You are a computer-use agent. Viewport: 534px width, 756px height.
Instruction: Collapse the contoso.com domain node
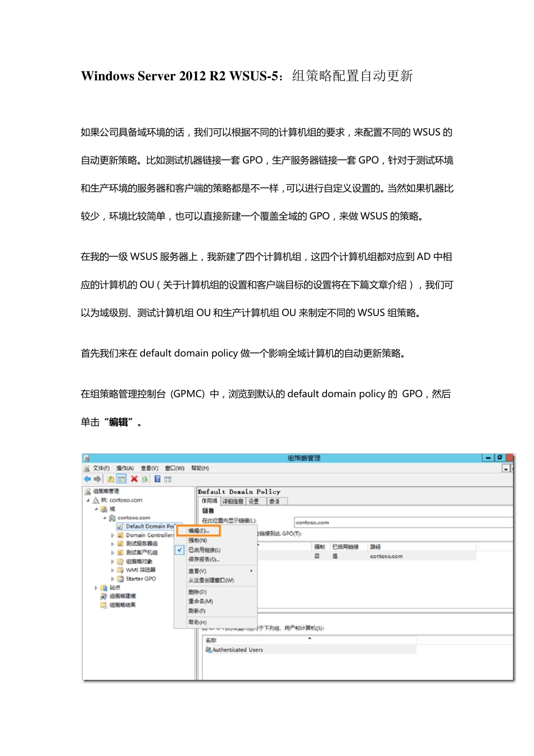(104, 517)
